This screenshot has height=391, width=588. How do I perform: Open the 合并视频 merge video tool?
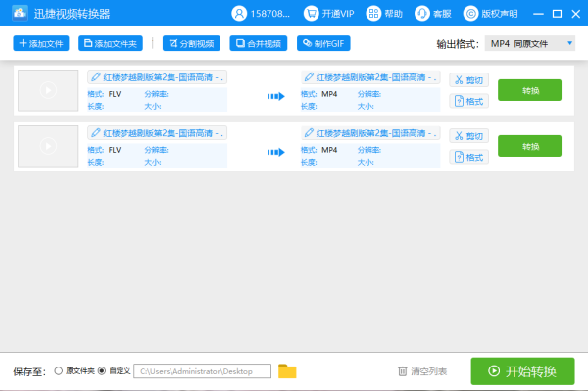259,43
